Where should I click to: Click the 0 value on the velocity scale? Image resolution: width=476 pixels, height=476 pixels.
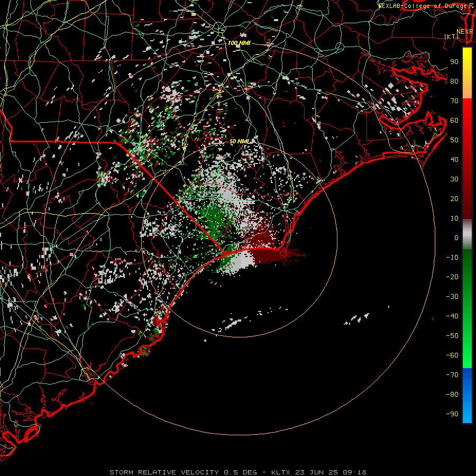456,238
